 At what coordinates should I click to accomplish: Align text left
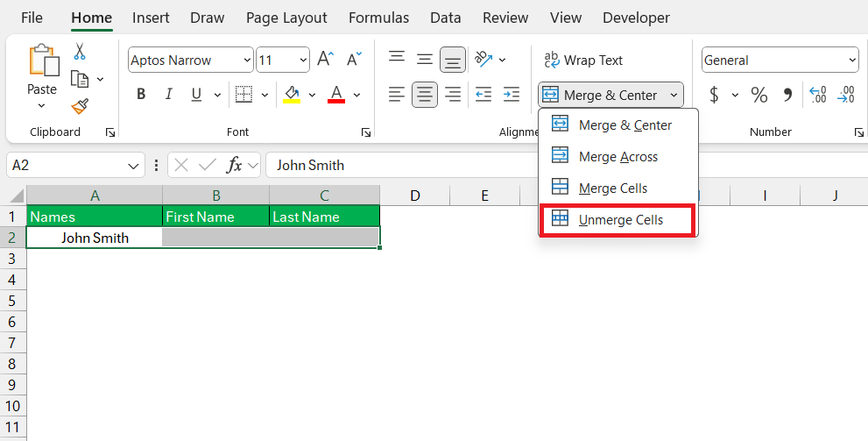397,95
